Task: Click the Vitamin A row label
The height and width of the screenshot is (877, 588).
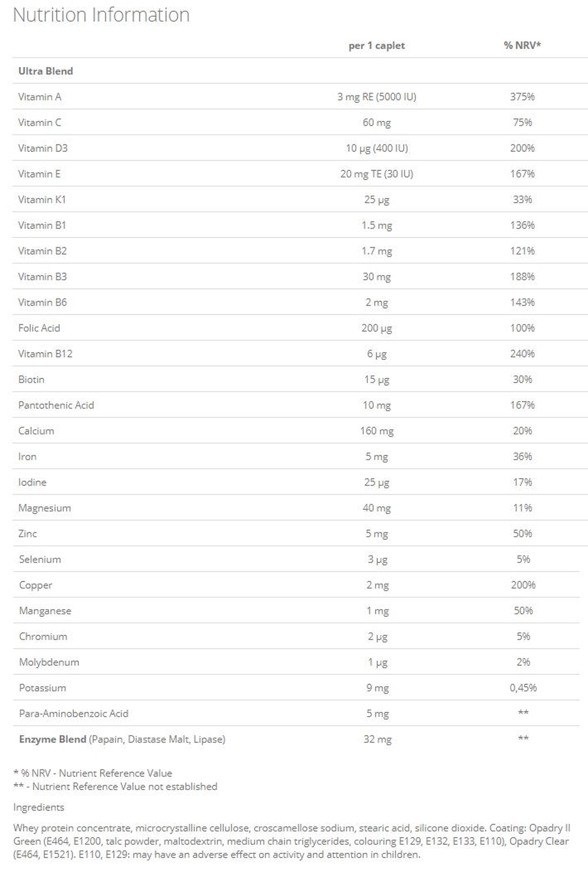Action: click(x=40, y=97)
